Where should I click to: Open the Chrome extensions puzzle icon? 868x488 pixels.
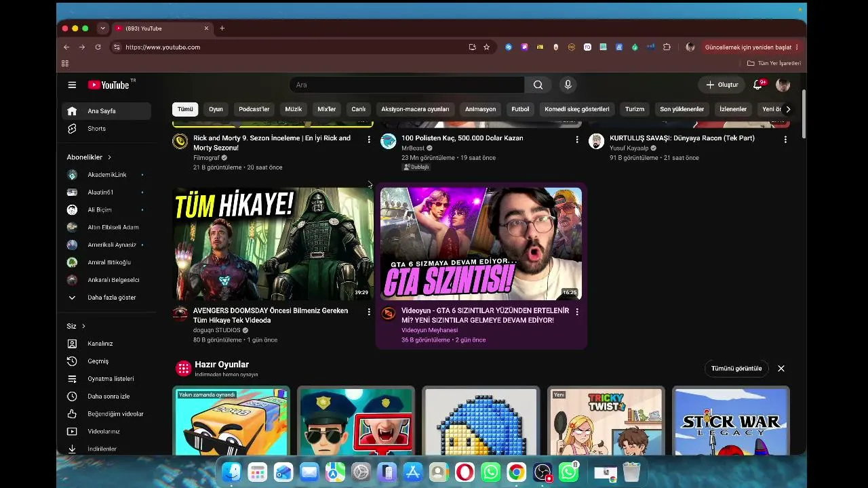coord(667,47)
